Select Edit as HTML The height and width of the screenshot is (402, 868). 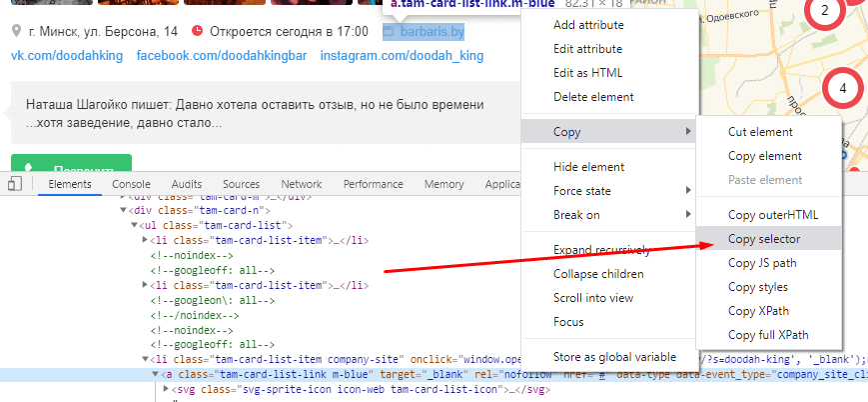[610, 73]
